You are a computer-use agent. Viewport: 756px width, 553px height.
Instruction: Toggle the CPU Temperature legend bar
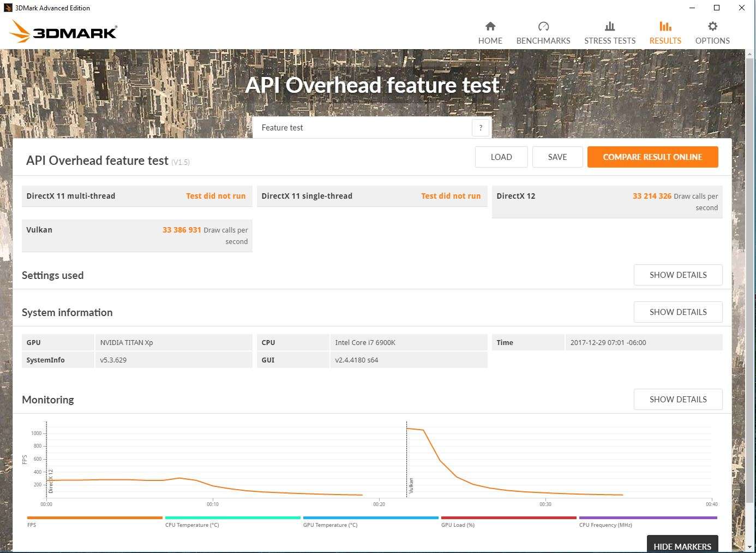point(233,518)
